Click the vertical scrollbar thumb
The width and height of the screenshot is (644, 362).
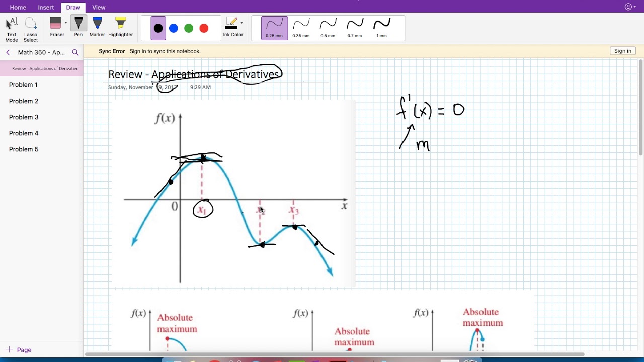pyautogui.click(x=640, y=108)
